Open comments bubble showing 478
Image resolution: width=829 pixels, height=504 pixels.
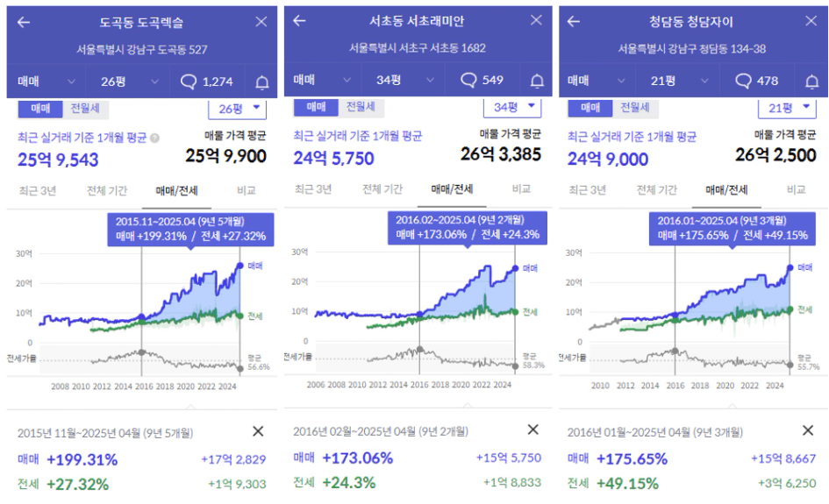click(x=756, y=81)
